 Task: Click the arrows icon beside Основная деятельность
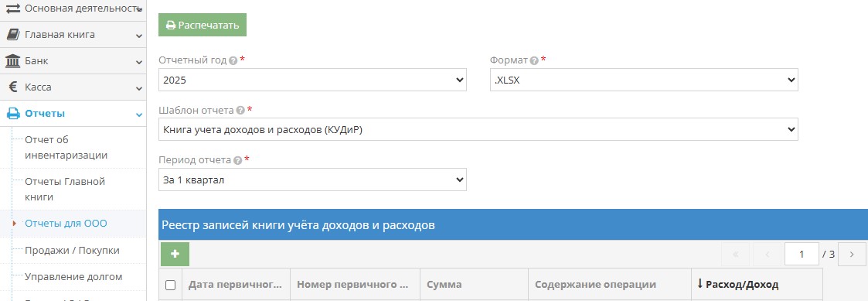point(12,9)
